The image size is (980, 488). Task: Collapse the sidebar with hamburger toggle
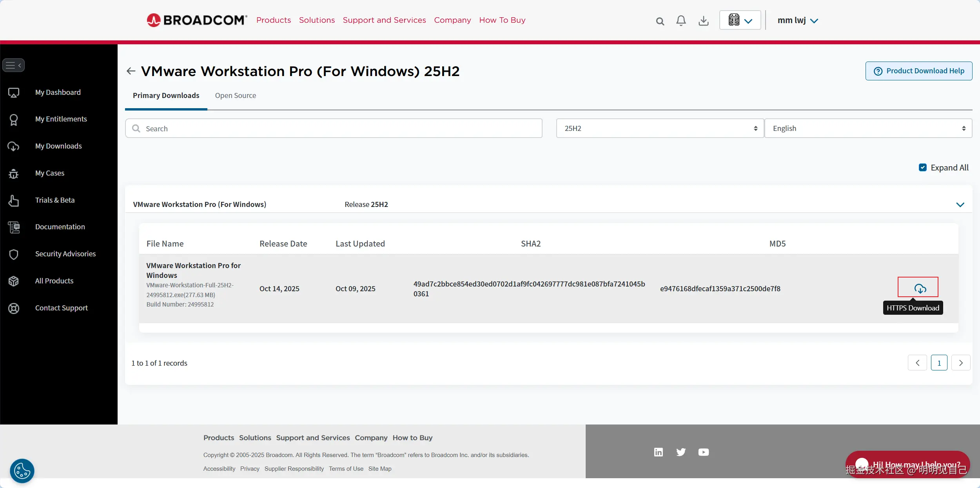pos(14,65)
